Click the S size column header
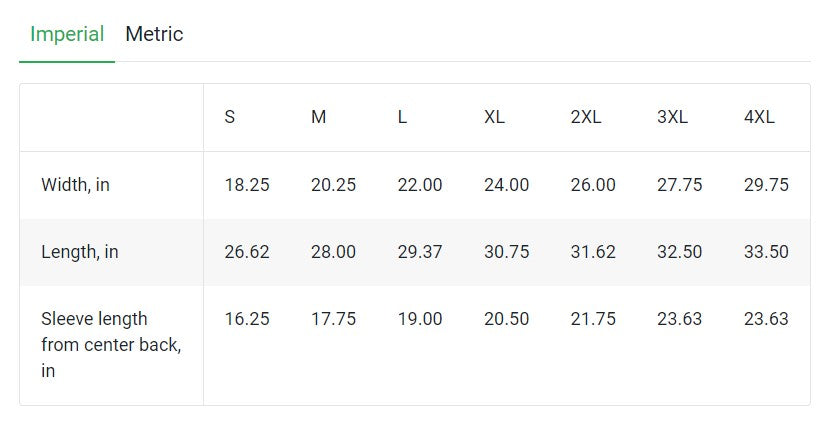The width and height of the screenshot is (827, 422). tap(230, 117)
